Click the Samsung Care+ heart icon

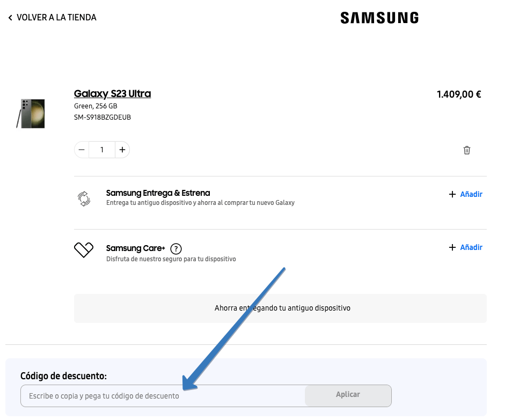point(84,249)
